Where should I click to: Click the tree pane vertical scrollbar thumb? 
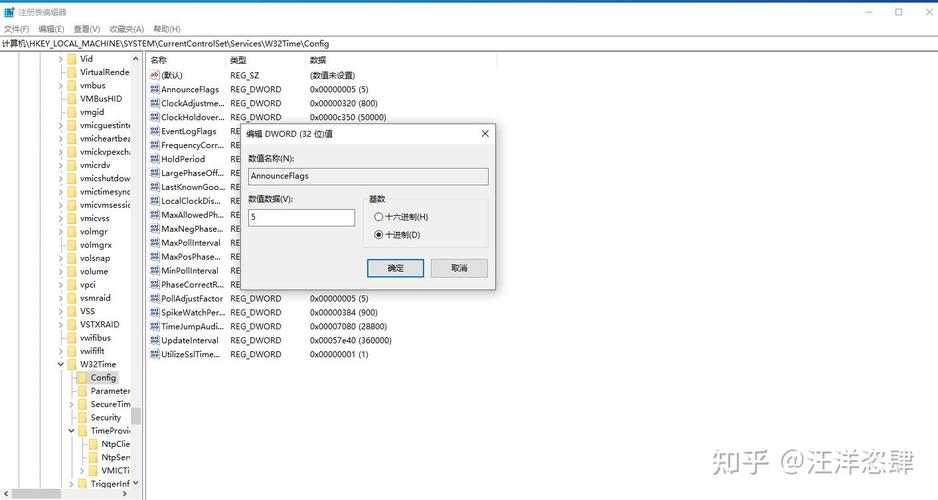136,415
